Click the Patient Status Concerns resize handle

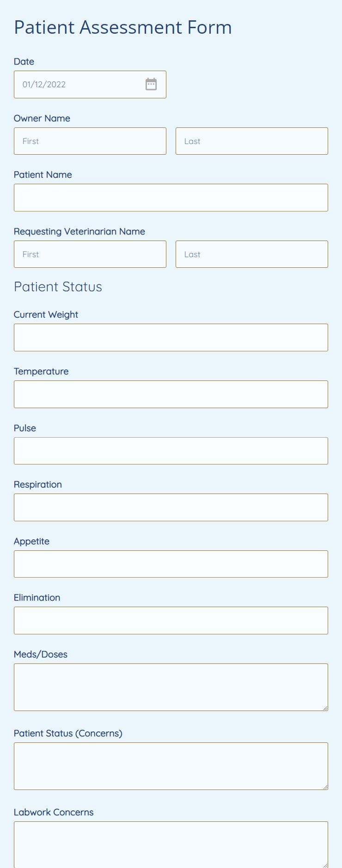tap(325, 787)
